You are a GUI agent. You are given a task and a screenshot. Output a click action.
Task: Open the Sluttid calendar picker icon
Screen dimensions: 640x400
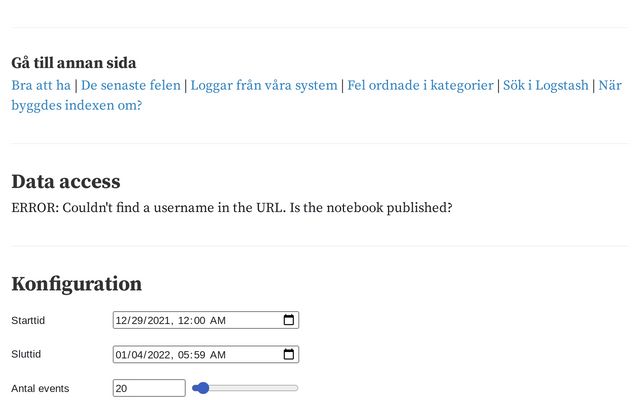289,354
